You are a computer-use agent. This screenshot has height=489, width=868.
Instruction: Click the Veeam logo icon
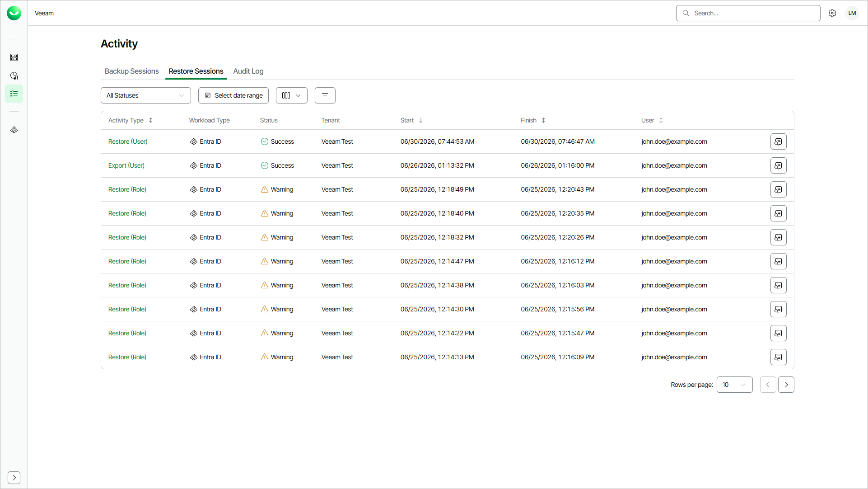(14, 13)
